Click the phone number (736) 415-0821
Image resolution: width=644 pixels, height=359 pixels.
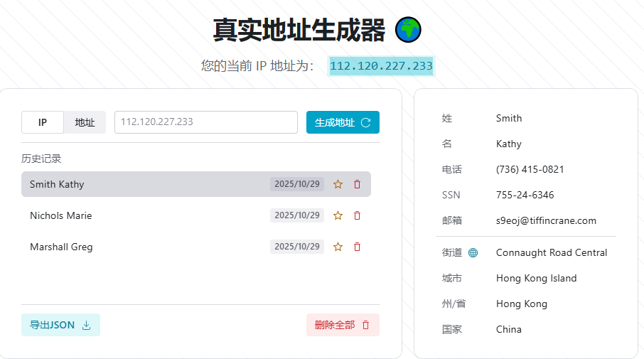pos(530,169)
